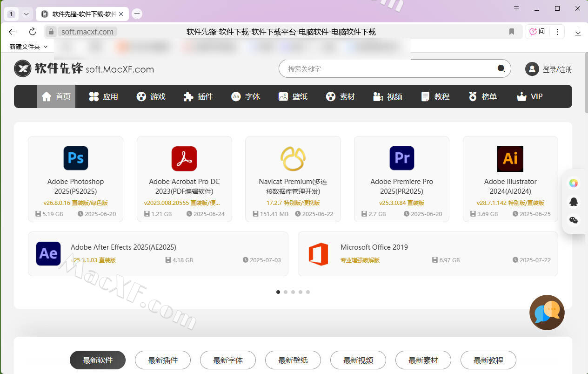Open the 素材 navigation item
588x374 pixels.
[x=341, y=96]
